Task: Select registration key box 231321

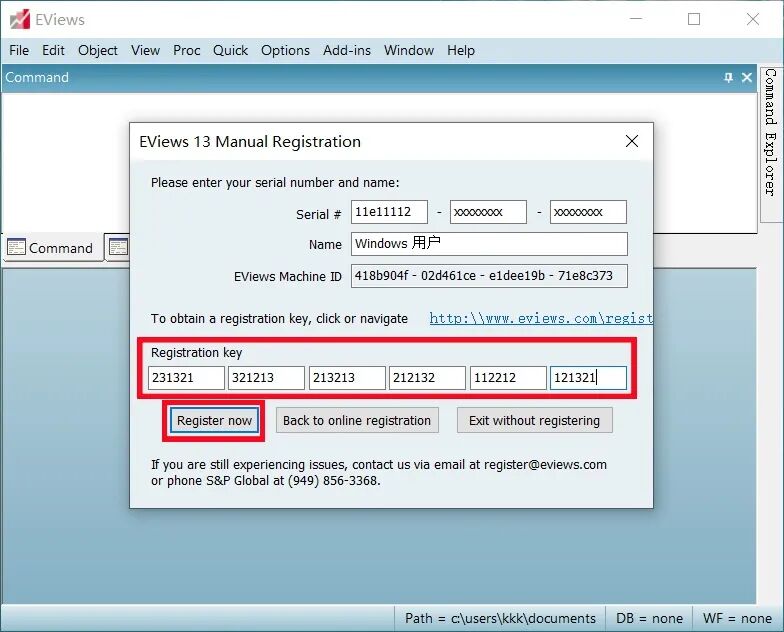Action: click(186, 378)
